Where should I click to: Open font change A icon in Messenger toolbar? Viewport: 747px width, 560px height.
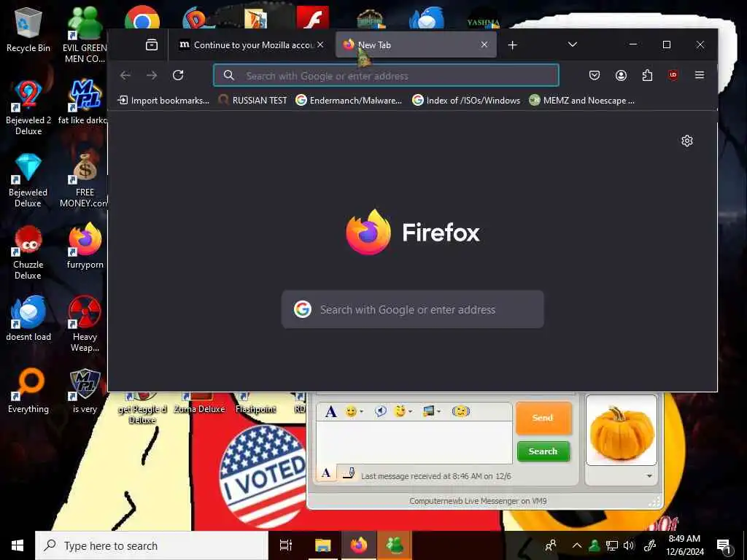tap(330, 411)
